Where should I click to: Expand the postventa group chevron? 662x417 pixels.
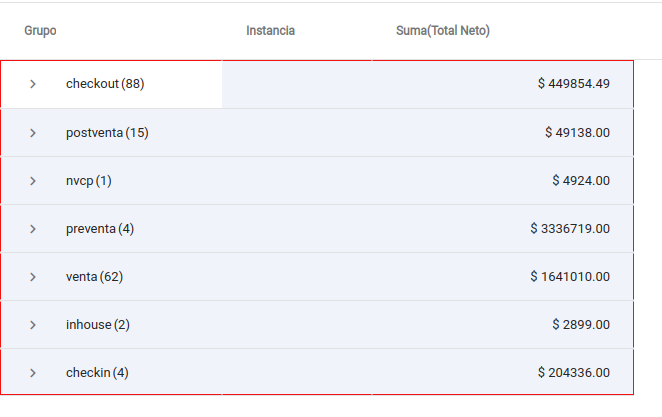tap(33, 132)
